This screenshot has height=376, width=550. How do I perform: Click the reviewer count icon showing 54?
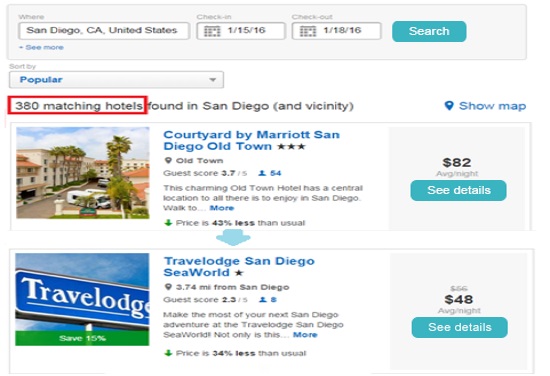pos(262,173)
